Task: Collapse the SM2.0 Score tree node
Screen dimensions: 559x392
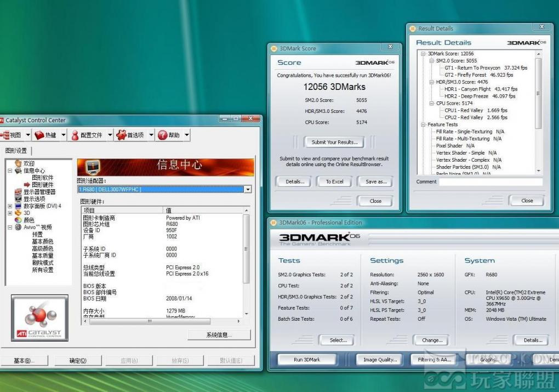Action: 431,61
